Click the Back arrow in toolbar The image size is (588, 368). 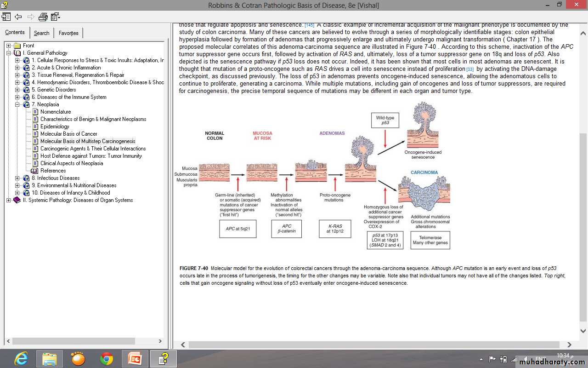[18, 17]
